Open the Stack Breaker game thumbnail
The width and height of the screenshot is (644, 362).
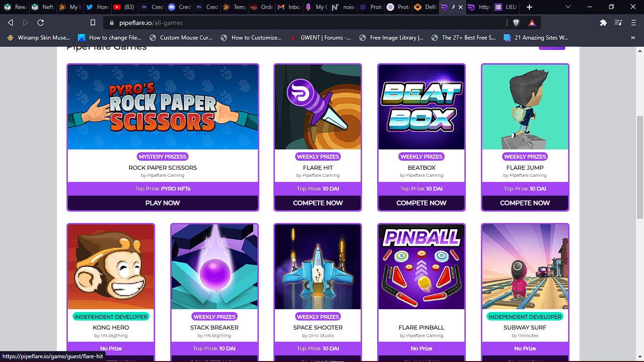(x=215, y=267)
